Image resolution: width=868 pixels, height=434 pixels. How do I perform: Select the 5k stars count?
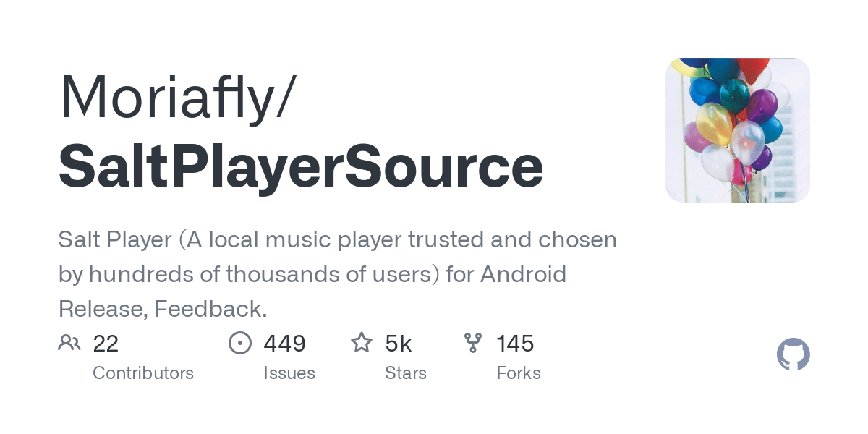pyautogui.click(x=399, y=344)
